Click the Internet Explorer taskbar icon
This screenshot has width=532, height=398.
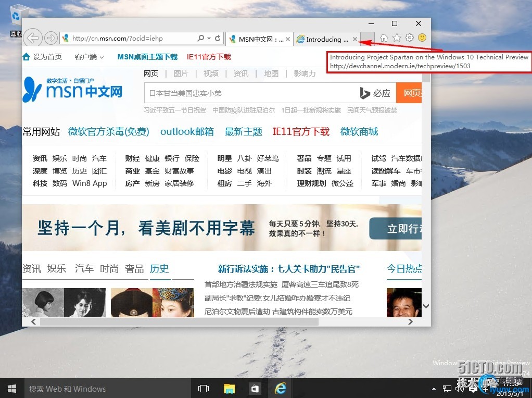pyautogui.click(x=281, y=389)
